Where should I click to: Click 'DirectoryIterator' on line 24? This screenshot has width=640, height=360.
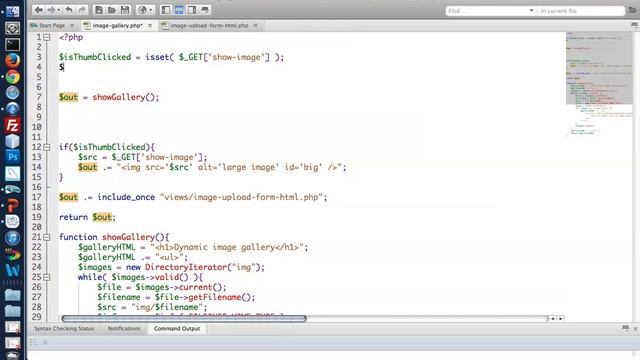click(x=186, y=267)
